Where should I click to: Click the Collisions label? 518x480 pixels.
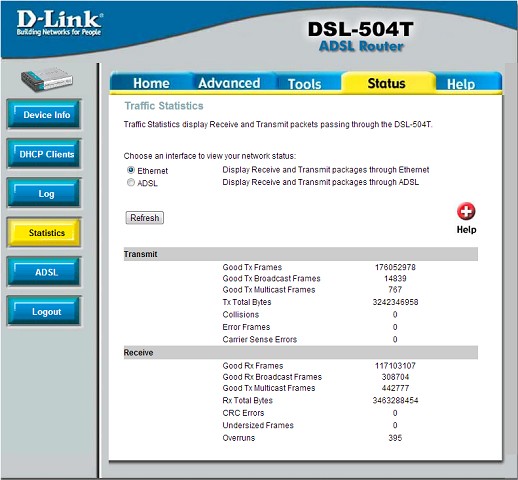[x=241, y=314]
